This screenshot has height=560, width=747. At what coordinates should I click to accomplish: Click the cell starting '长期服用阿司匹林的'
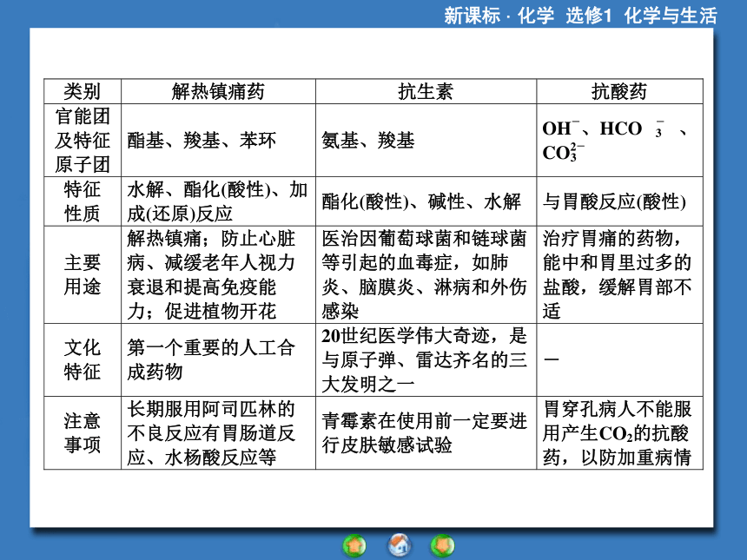218,433
